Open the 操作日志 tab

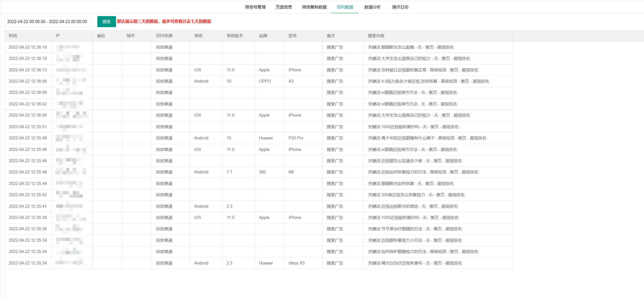pyautogui.click(x=400, y=7)
